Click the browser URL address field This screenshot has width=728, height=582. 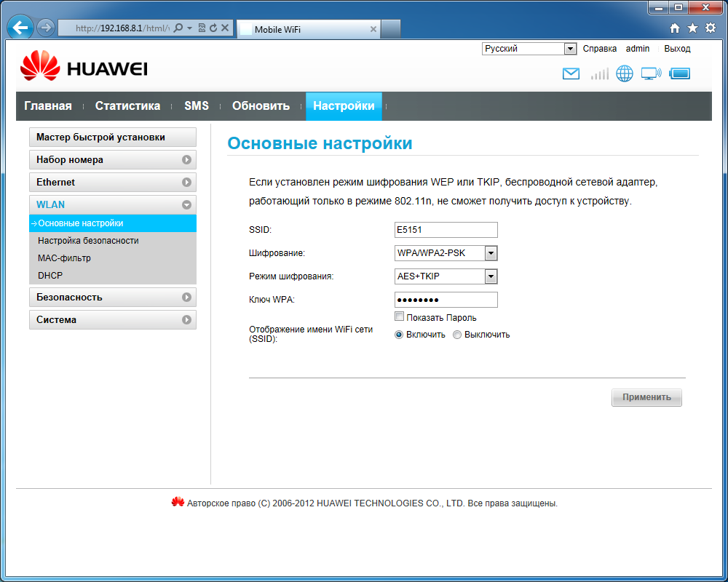point(122,28)
